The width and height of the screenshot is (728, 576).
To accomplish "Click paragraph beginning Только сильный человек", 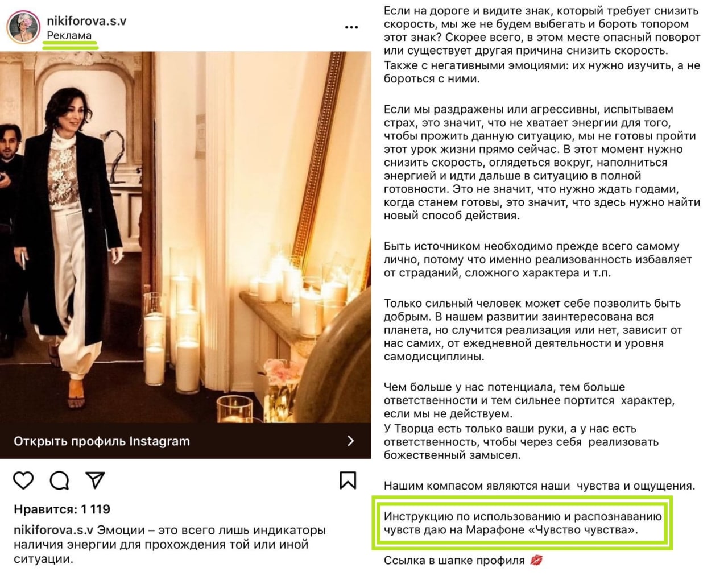I will click(x=532, y=330).
